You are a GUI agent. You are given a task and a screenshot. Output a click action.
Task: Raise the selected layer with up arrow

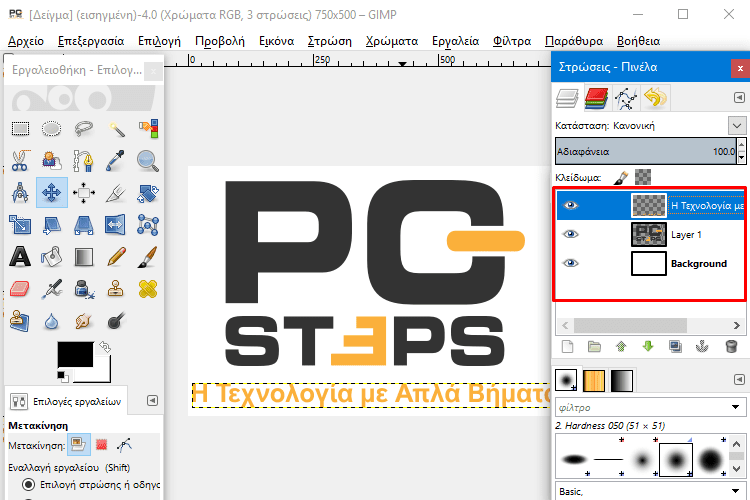coord(621,346)
